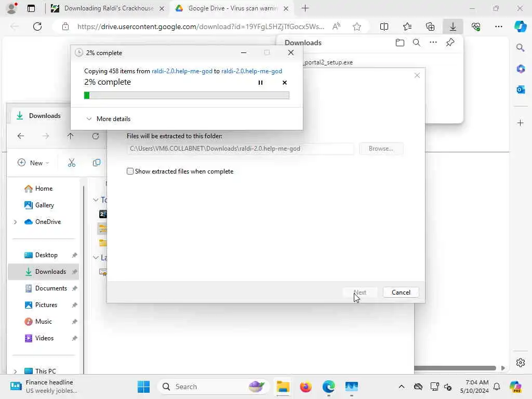Collapse the Today group in file list
The height and width of the screenshot is (399, 532).
96,200
